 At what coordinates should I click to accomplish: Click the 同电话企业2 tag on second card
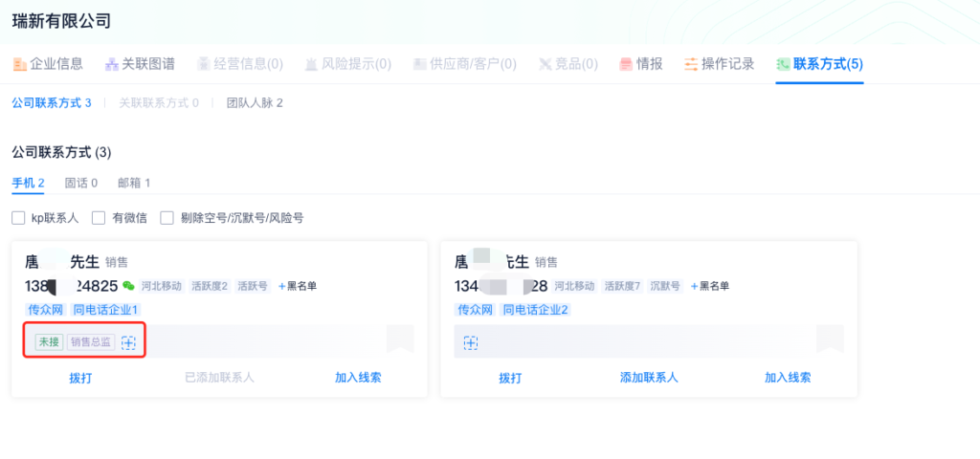click(536, 310)
